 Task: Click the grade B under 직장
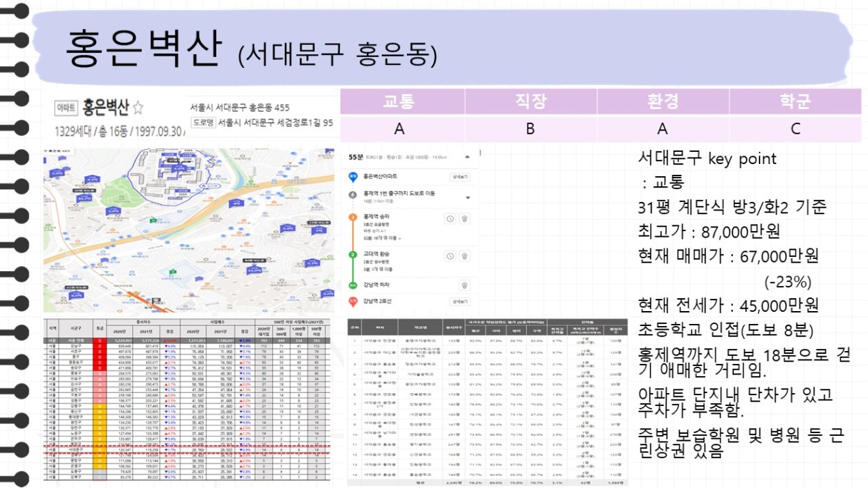click(x=530, y=129)
